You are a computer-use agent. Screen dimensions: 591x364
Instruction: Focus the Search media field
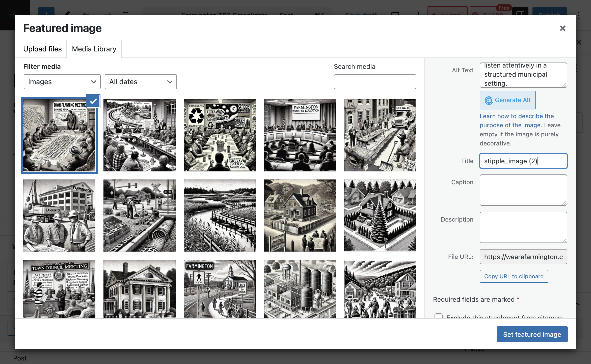[375, 82]
